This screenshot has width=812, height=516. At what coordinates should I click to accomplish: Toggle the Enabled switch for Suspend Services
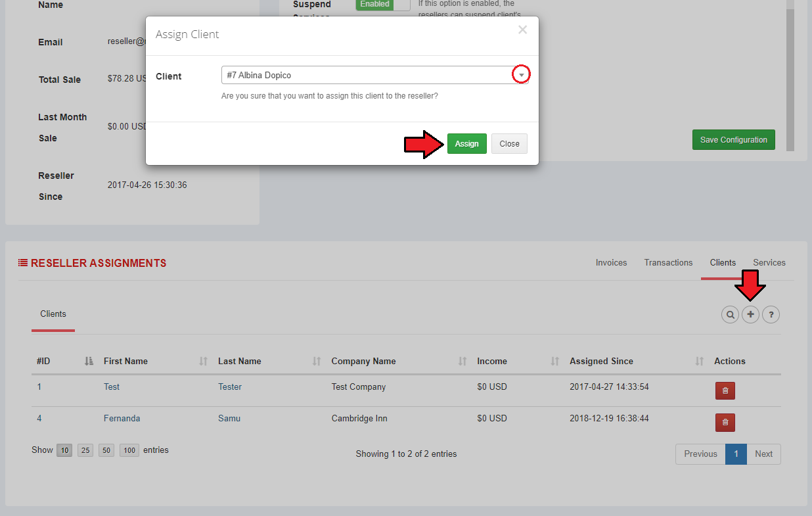382,5
